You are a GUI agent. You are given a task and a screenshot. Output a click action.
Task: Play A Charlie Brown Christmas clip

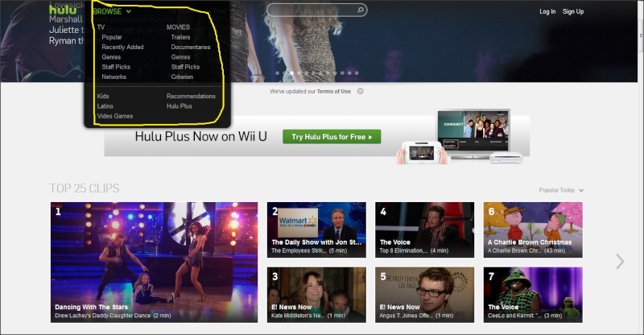tap(533, 230)
